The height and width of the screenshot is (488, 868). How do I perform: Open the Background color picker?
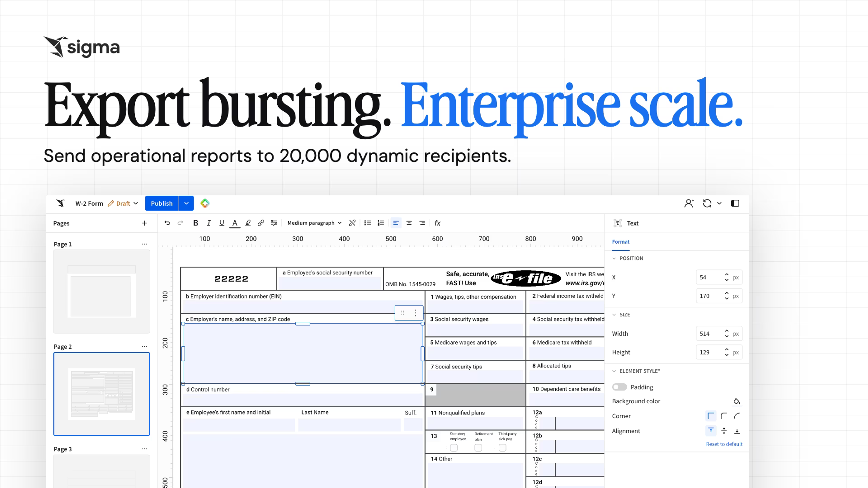pos(737,401)
